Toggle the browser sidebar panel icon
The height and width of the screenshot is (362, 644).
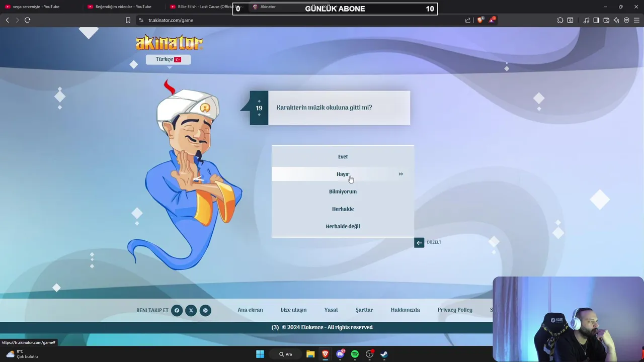[x=596, y=20]
